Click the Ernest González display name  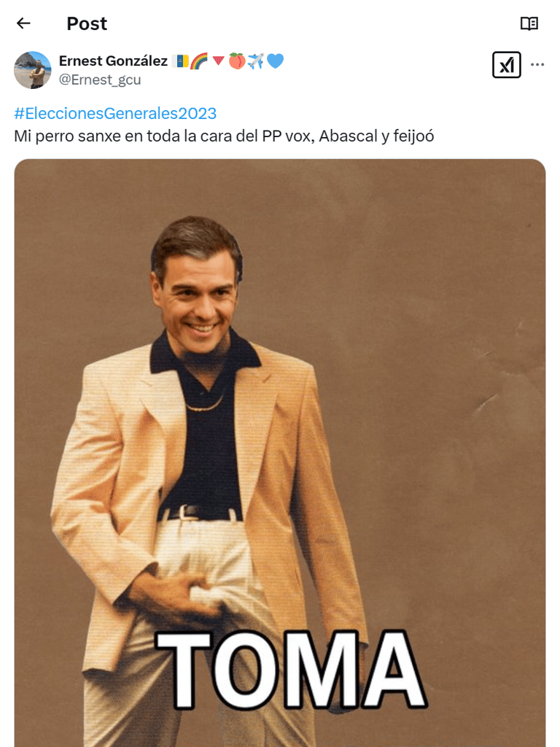[x=113, y=61]
